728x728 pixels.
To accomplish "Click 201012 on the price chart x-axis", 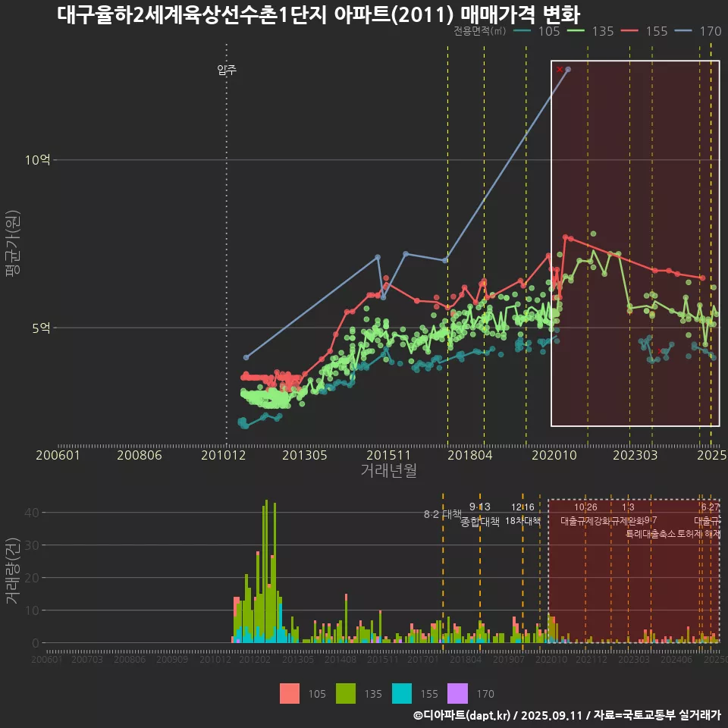I will click(223, 455).
